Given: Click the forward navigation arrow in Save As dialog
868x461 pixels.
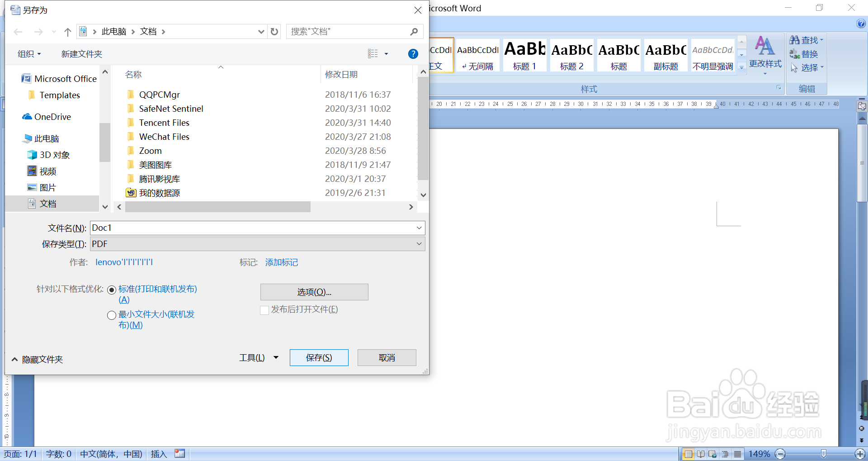Looking at the screenshot, I should (x=38, y=32).
